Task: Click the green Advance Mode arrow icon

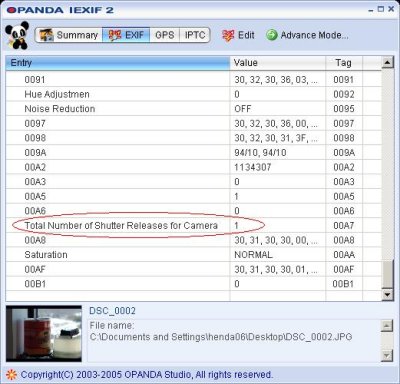Action: tap(272, 35)
